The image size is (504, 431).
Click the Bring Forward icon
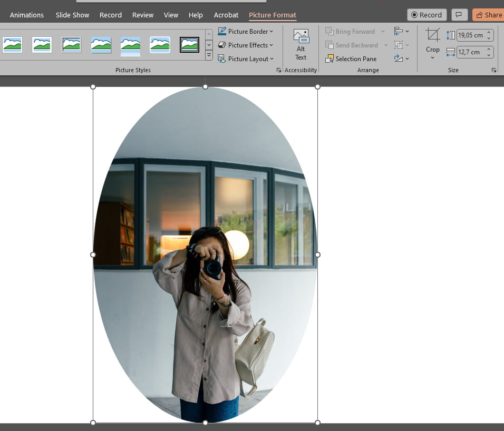[329, 31]
